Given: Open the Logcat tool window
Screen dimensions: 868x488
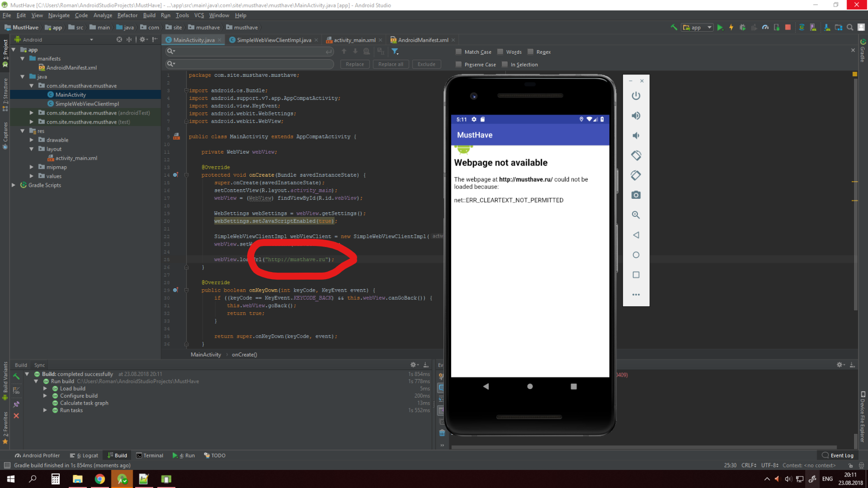Looking at the screenshot, I should click(x=84, y=455).
